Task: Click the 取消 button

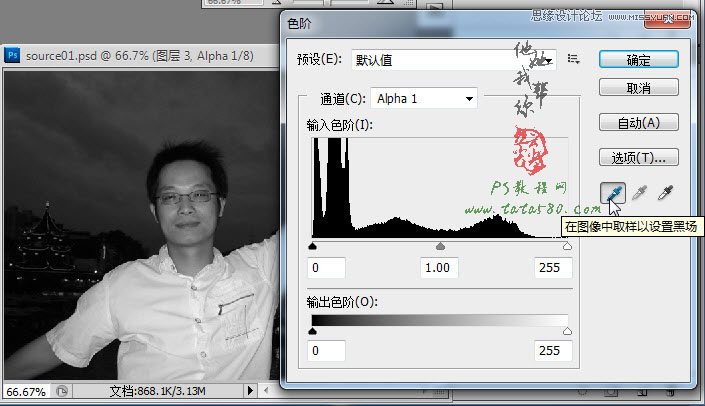Action: [638, 88]
